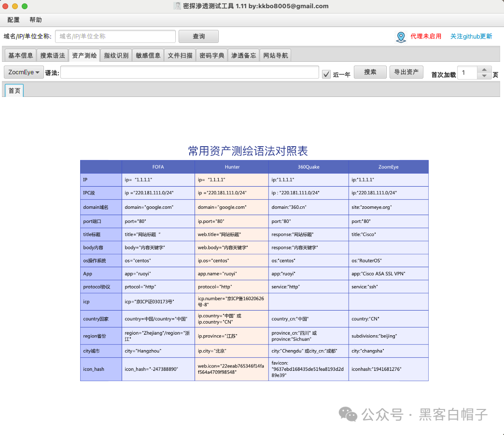The width and height of the screenshot is (504, 435).
Task: Click the country_cn:"中国" cell
Action: [308, 319]
